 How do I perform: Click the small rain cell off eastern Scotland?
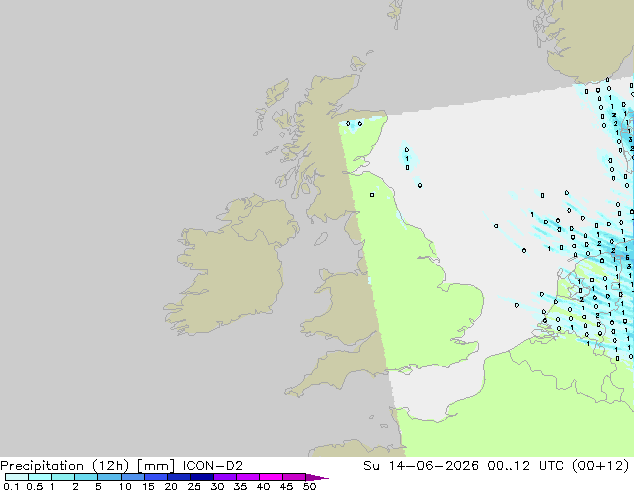point(408,158)
